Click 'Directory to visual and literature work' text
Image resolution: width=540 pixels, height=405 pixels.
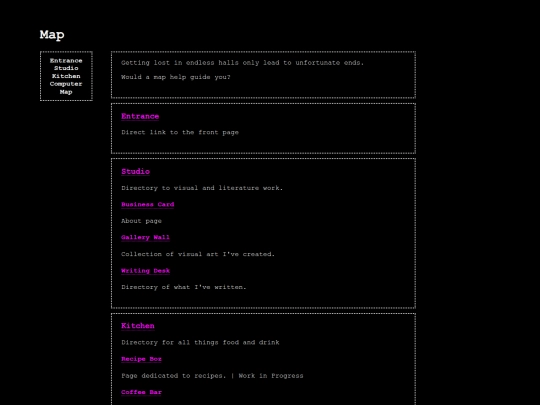point(202,188)
